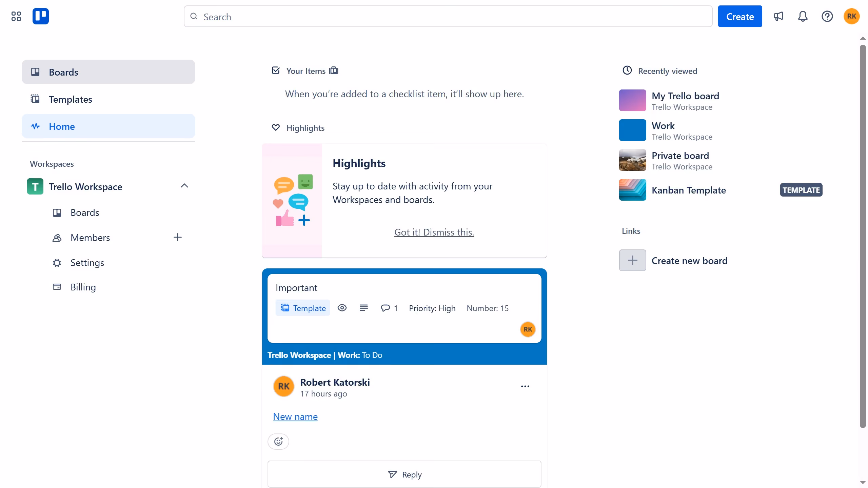
Task: Open the announcements megaphone icon
Action: (x=778, y=16)
